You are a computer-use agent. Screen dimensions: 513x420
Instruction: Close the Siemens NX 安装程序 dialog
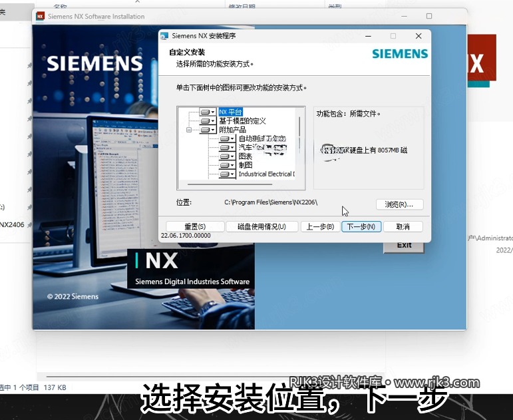pos(419,36)
